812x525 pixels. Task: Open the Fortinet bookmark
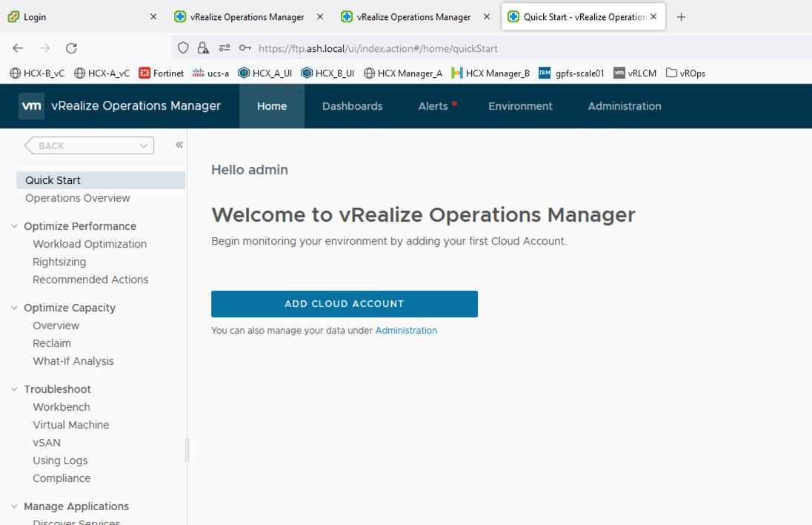coord(161,73)
